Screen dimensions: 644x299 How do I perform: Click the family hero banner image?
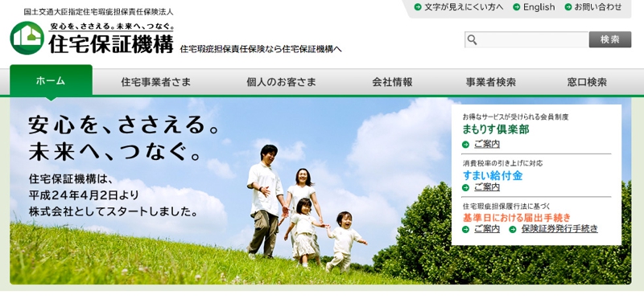(230, 190)
